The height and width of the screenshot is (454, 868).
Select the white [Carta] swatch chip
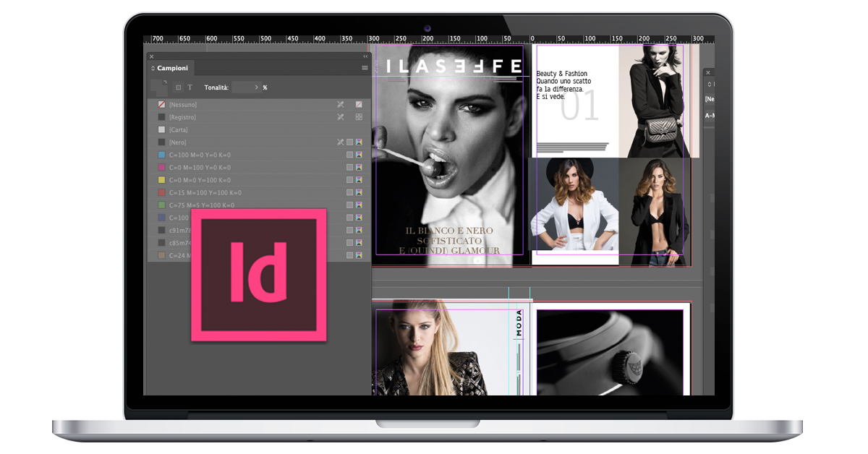(x=162, y=130)
